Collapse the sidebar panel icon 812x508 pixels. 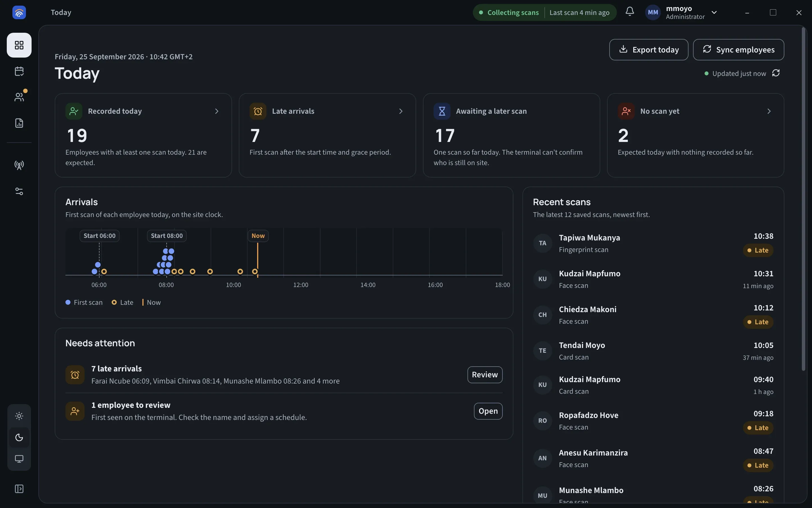19,489
